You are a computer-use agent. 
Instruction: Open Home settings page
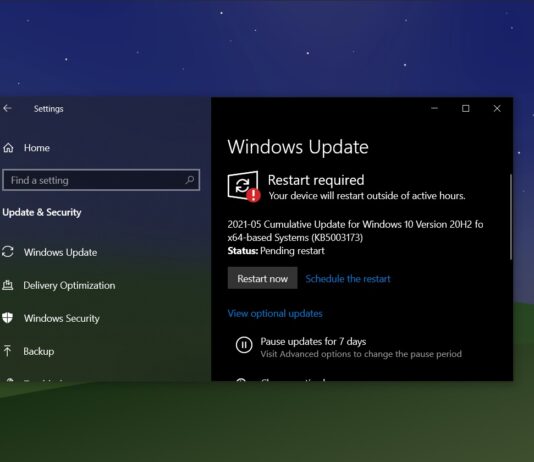(x=37, y=148)
